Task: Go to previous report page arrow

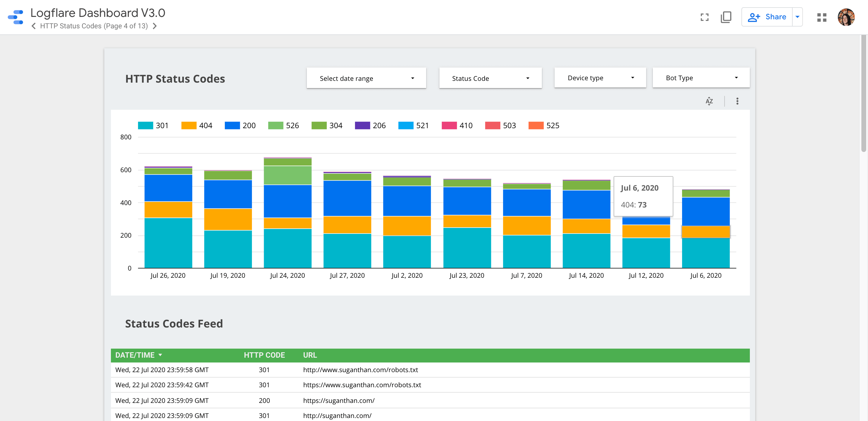Action: (33, 26)
